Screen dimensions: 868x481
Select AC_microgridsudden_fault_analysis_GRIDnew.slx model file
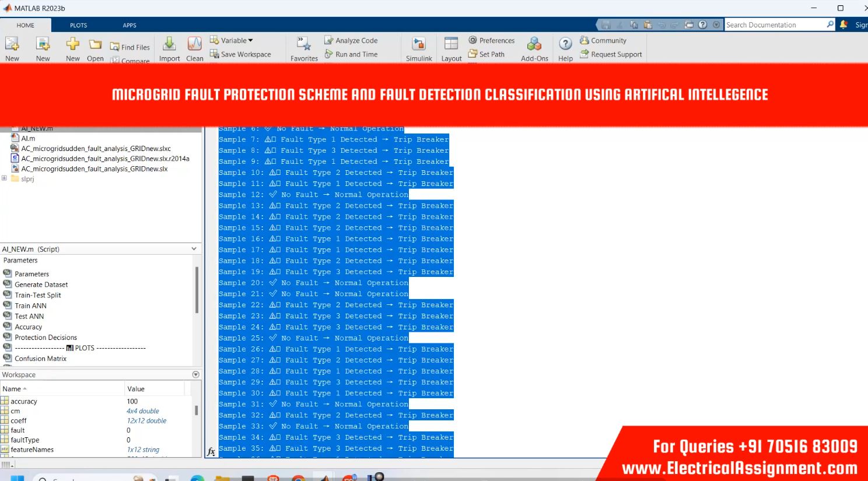(x=94, y=168)
